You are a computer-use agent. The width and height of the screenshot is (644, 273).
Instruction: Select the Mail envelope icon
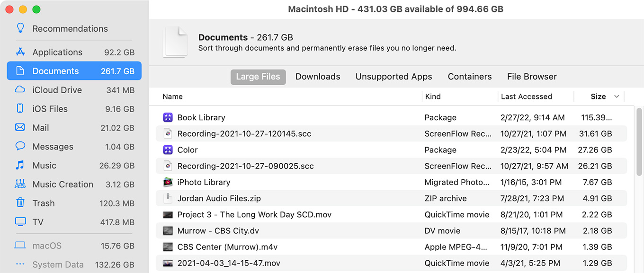click(20, 127)
